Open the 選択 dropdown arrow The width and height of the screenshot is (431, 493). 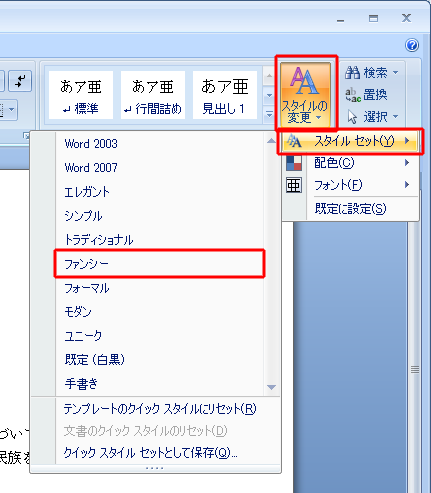click(395, 117)
